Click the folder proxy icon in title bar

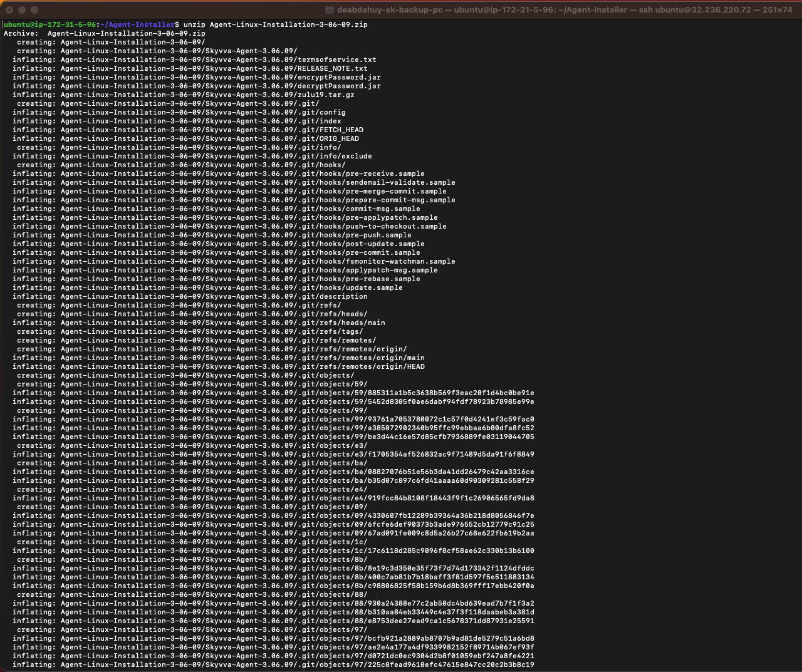(x=330, y=10)
